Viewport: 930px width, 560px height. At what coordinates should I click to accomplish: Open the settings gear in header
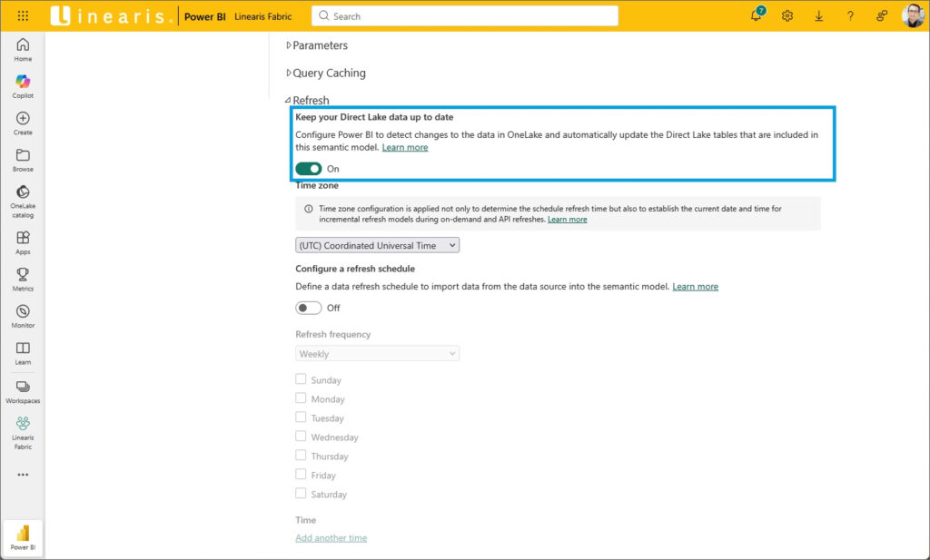tap(787, 15)
